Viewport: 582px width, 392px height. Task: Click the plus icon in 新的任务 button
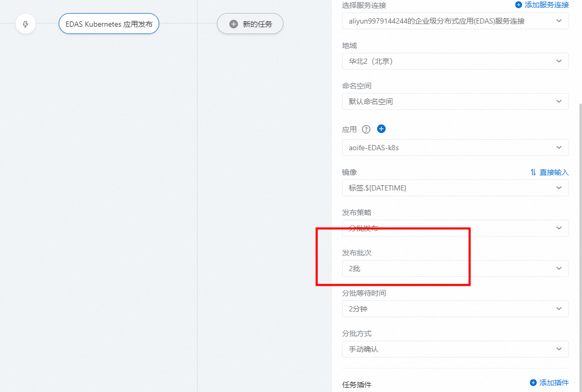(x=234, y=24)
